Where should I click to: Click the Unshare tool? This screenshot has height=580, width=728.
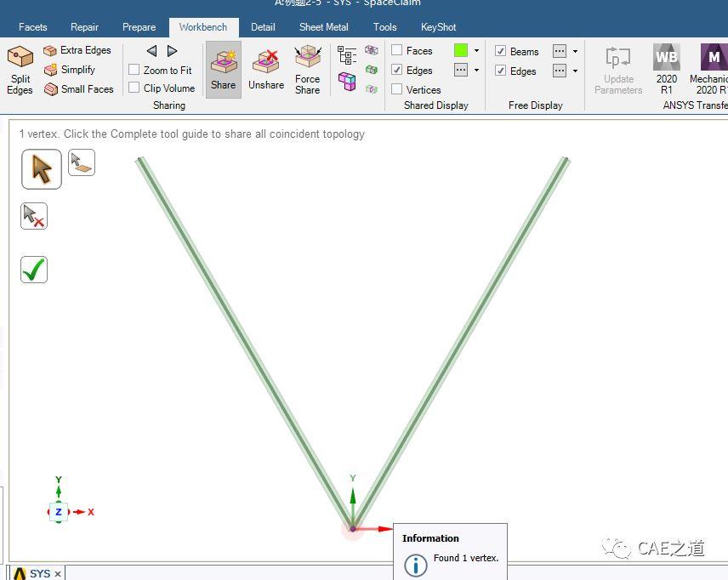266,70
